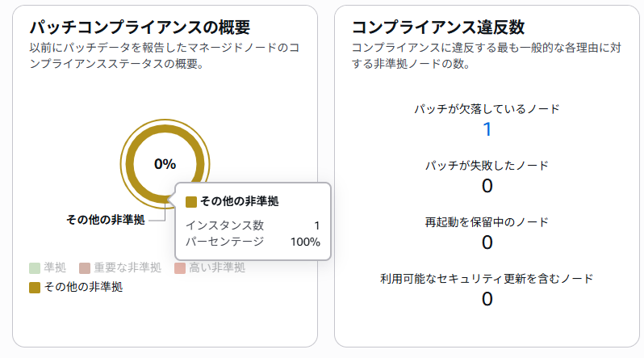Open the blue missing-patch node count link

[x=487, y=129]
